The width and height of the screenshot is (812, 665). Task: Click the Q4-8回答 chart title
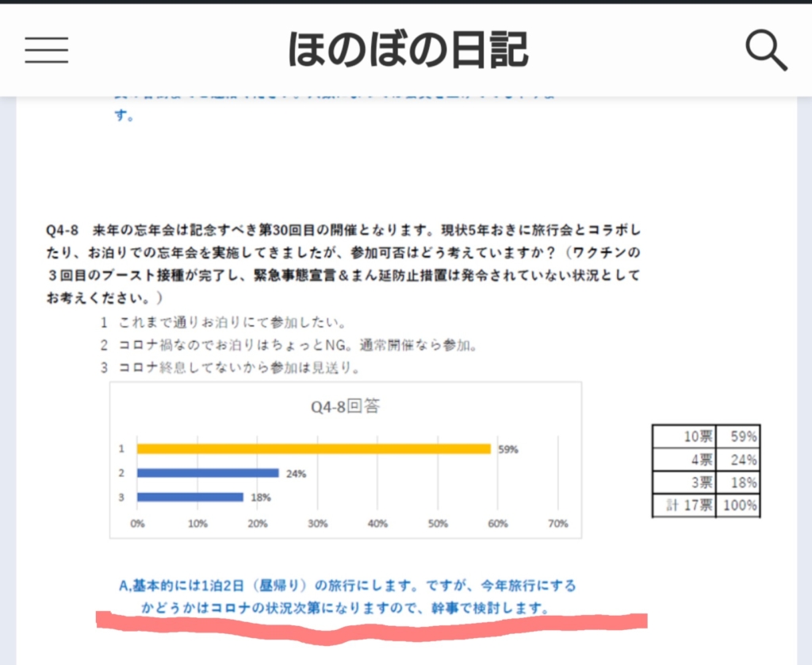(345, 407)
